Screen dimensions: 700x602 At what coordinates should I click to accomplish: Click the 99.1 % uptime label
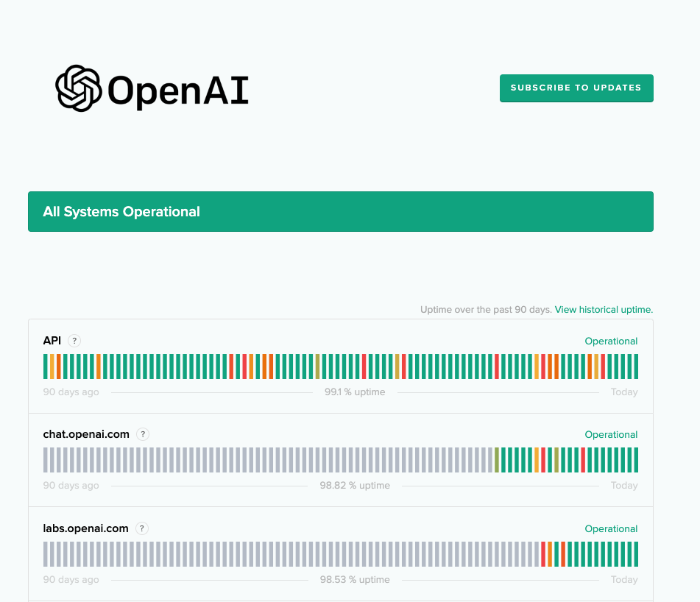click(355, 392)
